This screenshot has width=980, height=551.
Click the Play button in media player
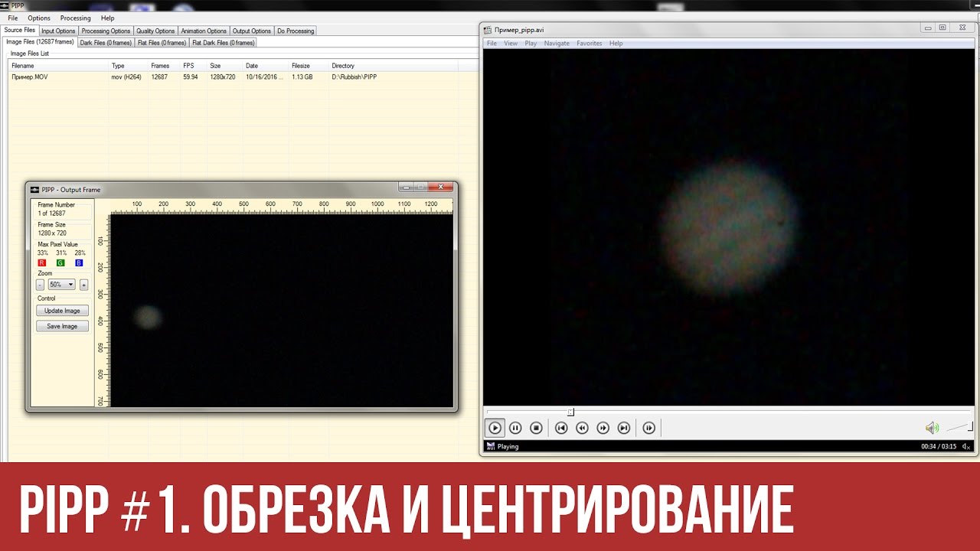(495, 428)
